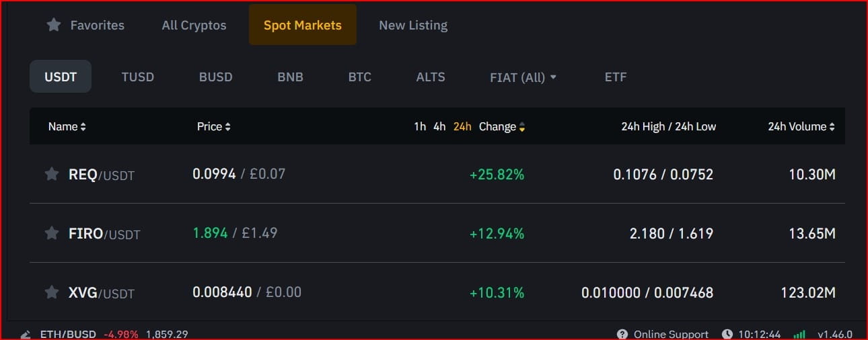This screenshot has width=868, height=340.
Task: Favorite the REQ/USDT pair star
Action: 51,174
